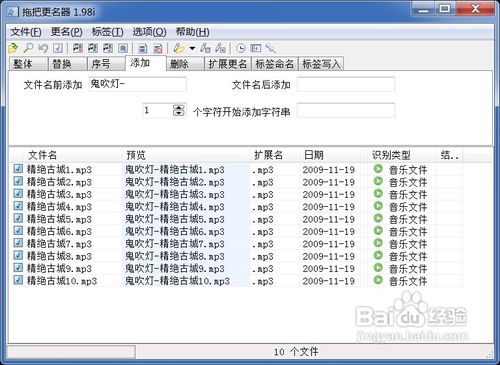This screenshot has width=500, height=365.
Task: Click the pencil-and-folder rename toolbar icon
Action: pyautogui.click(x=179, y=49)
